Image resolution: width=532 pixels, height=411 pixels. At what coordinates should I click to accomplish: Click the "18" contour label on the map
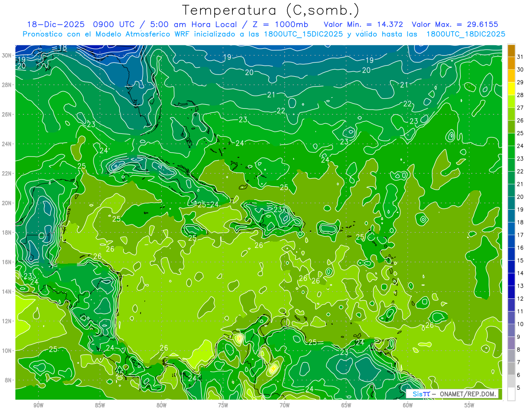click(x=63, y=48)
